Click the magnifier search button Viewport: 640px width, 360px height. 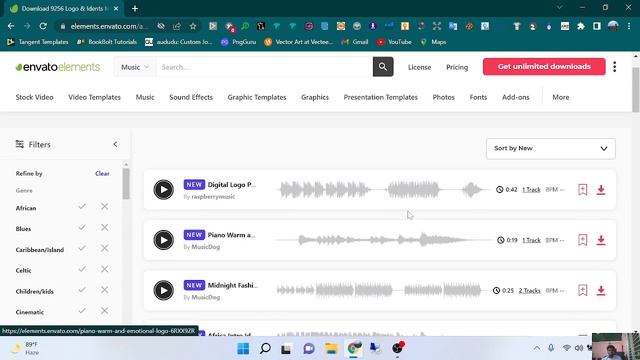pos(383,67)
